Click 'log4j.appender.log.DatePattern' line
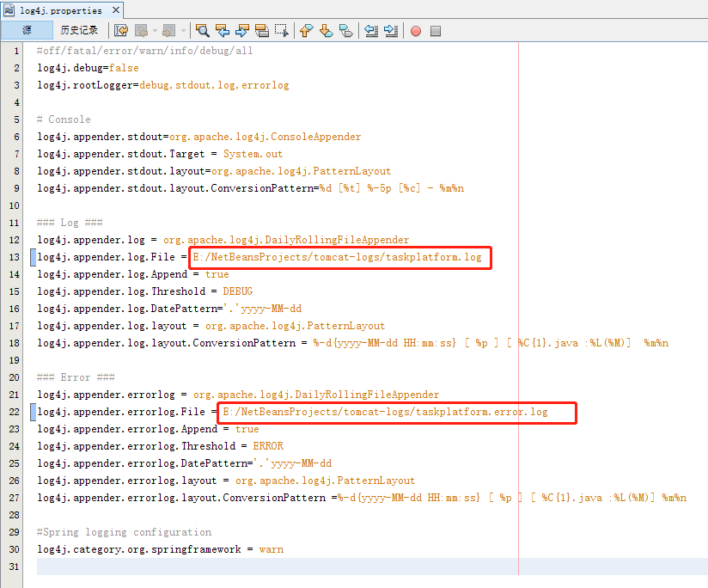The image size is (708, 588). [x=169, y=309]
